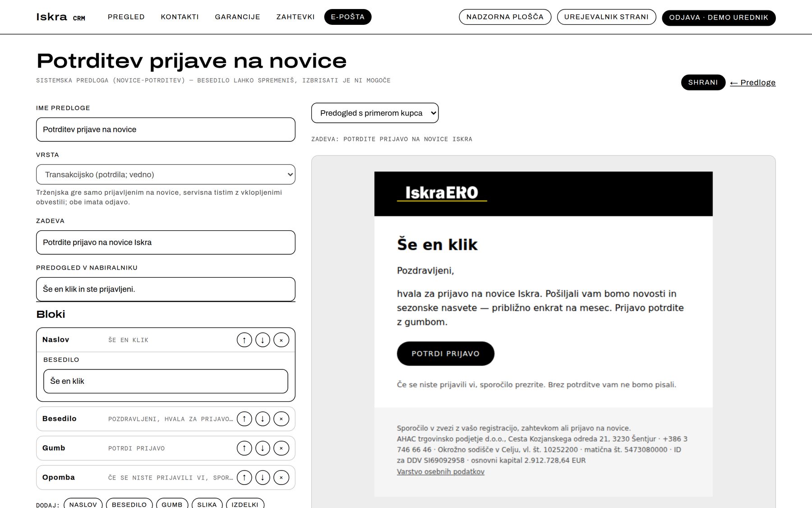Move the Besedilo block down
Screen dimensions: 812x508
[x=263, y=419]
